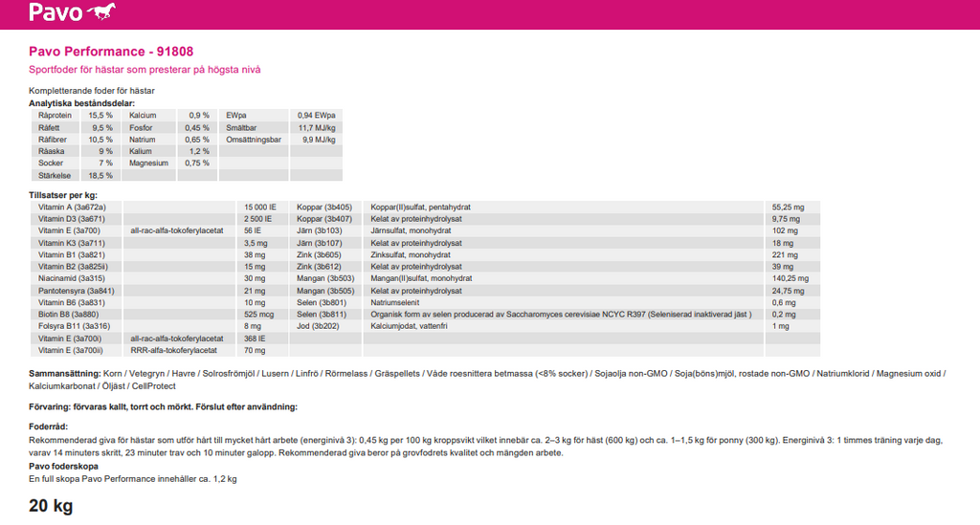The image size is (980, 525).
Task: Click the Pavo horse logo
Action: (70, 12)
